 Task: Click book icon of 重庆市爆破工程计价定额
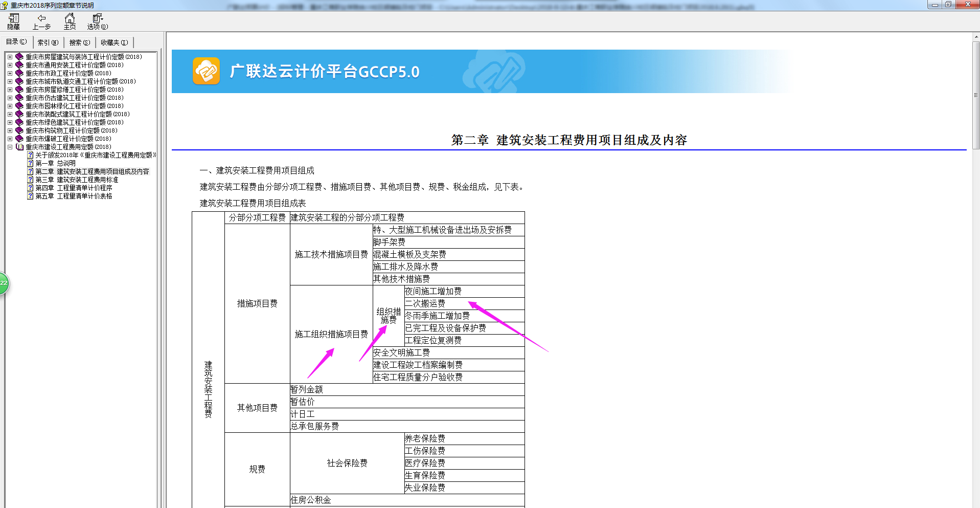(19, 139)
